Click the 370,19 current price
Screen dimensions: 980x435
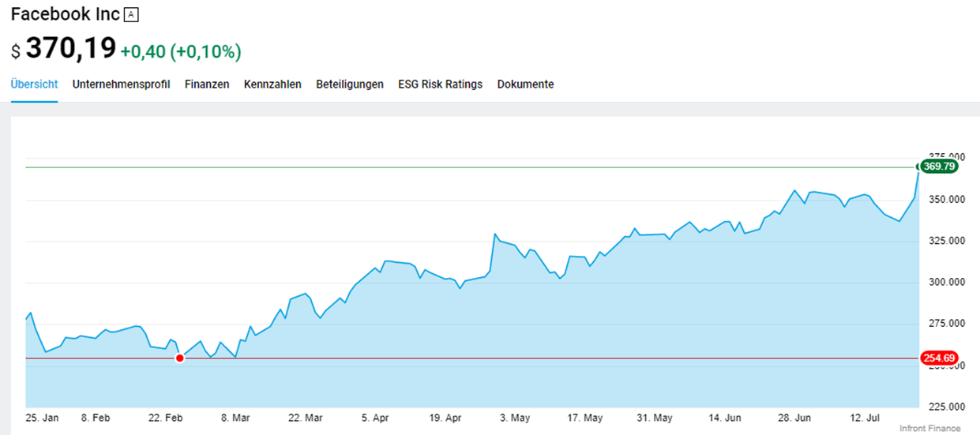tap(70, 49)
